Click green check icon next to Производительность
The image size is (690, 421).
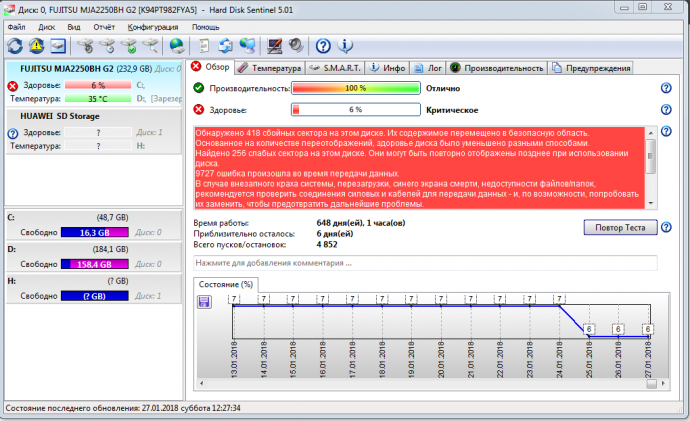(x=199, y=88)
